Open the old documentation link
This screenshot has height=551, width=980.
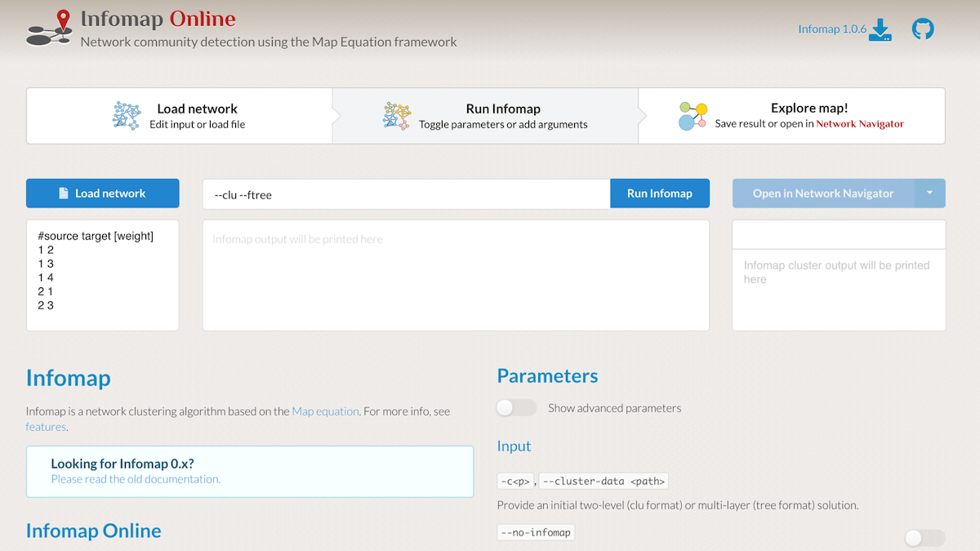point(136,479)
